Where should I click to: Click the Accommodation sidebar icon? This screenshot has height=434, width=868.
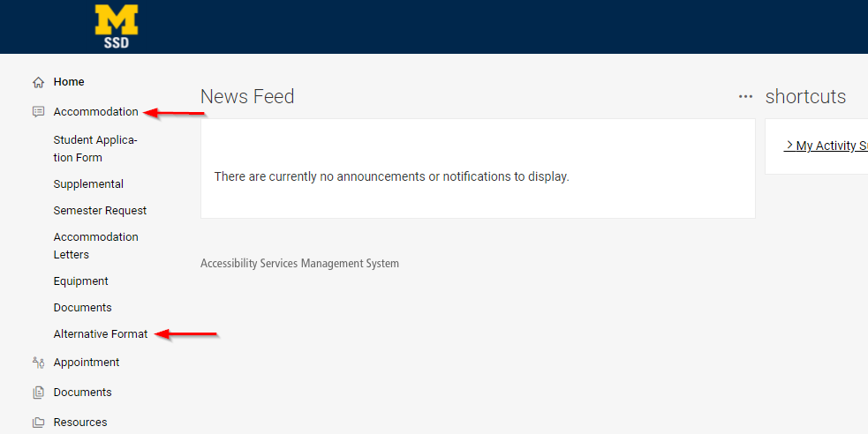(38, 112)
